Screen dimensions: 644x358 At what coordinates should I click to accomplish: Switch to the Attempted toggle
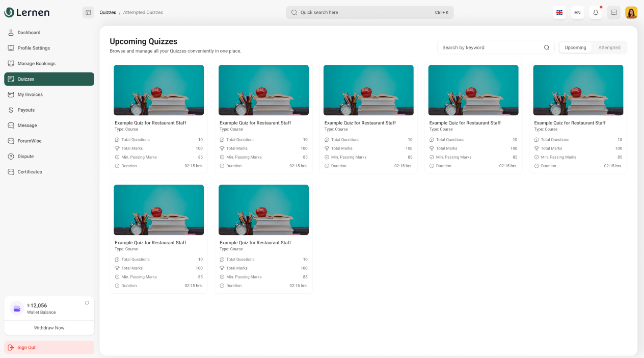point(609,47)
